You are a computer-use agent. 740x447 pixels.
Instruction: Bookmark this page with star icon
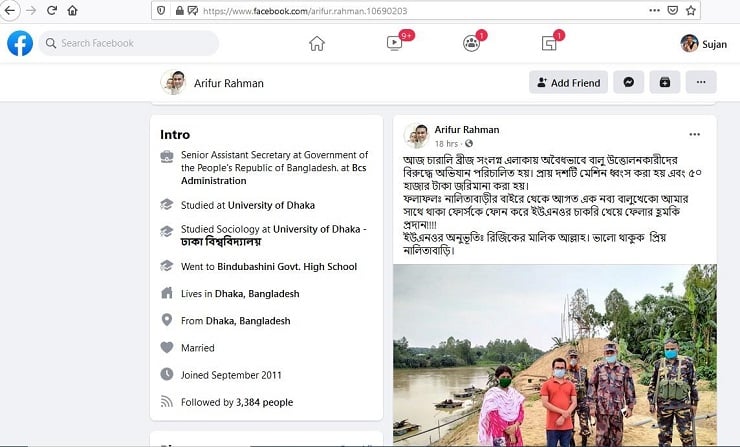click(x=691, y=10)
